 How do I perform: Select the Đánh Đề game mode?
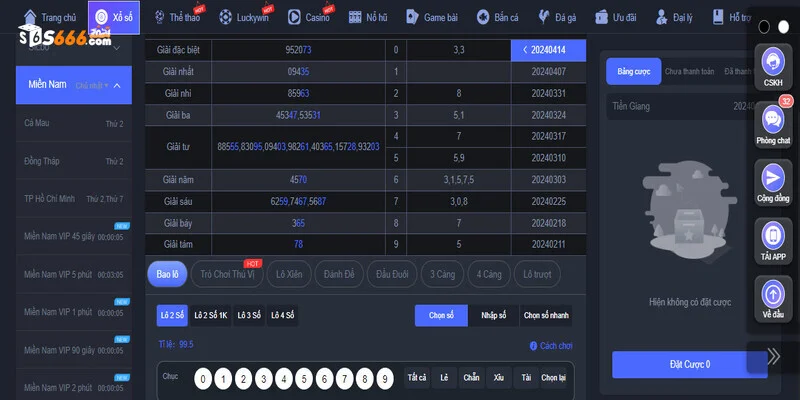(339, 273)
